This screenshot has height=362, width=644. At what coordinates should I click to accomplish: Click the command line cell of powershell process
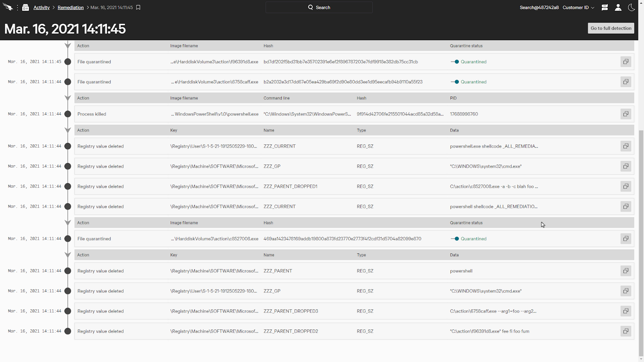coord(307,114)
